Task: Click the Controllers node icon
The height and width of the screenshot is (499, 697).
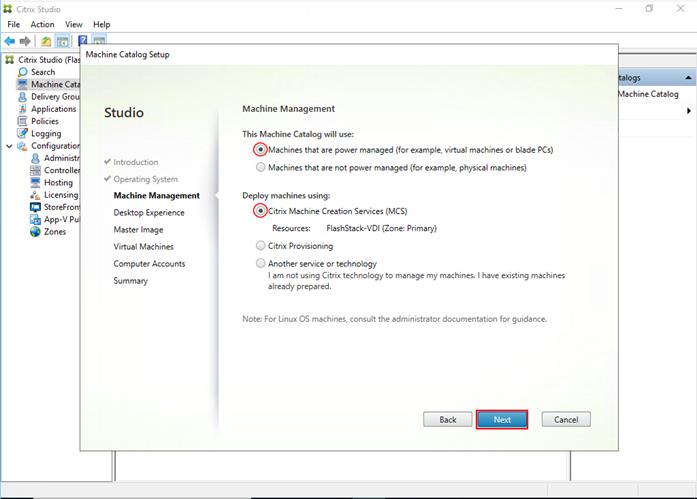Action: 35,170
